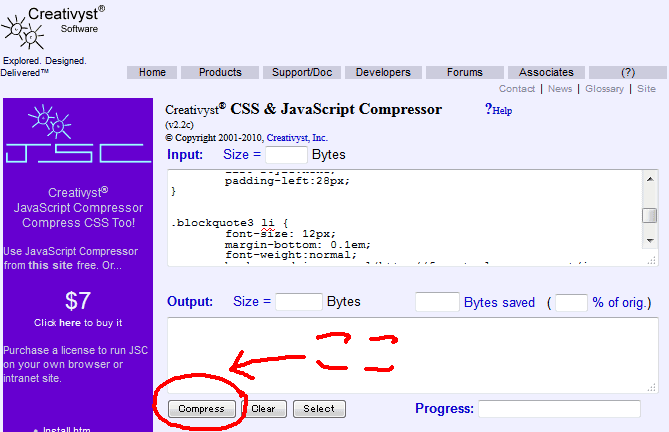
Task: Click the 'Purchase a license to run JSC' text
Action: tap(76, 350)
